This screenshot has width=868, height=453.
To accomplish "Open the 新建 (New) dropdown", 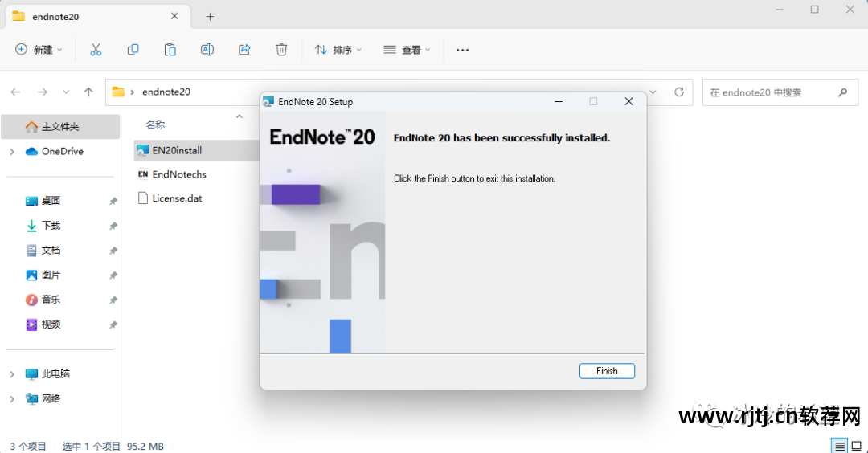I will (x=39, y=50).
